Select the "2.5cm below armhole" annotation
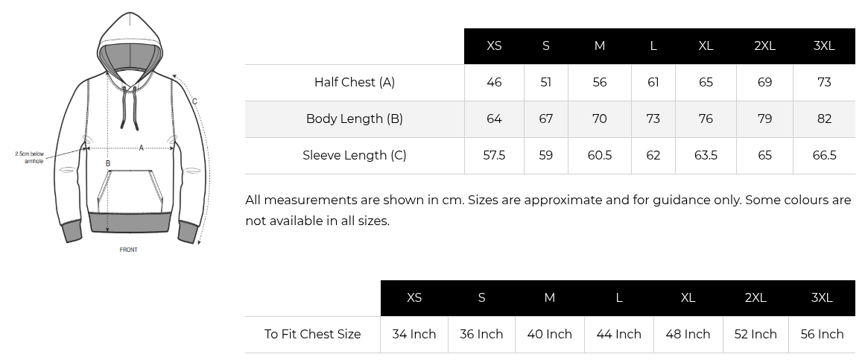868x360 pixels. (30, 157)
